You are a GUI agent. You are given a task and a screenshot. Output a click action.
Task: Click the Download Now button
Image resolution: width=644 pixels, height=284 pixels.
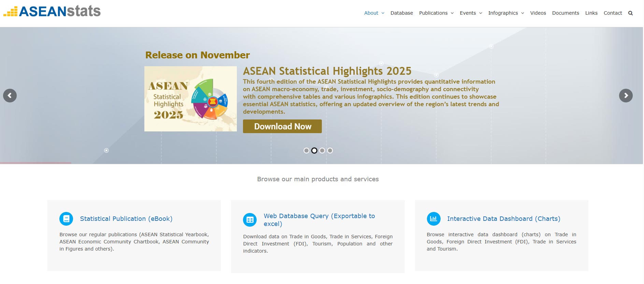282,126
